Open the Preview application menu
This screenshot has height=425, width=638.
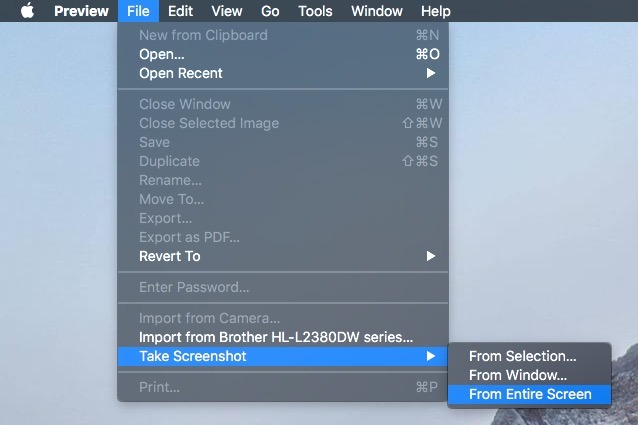pyautogui.click(x=81, y=11)
